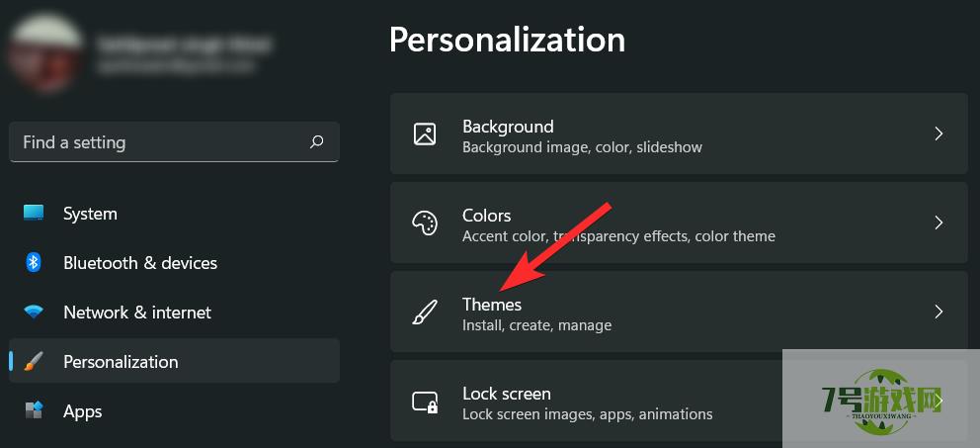Click the Network wifi icon in sidebar

pos(34,312)
